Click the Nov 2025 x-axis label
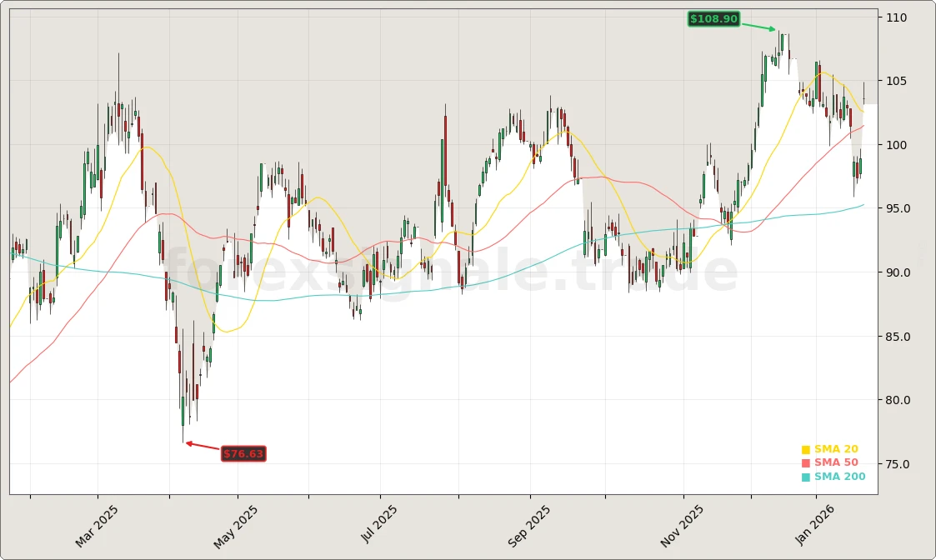Viewport: 936px width, 560px height. [682, 527]
